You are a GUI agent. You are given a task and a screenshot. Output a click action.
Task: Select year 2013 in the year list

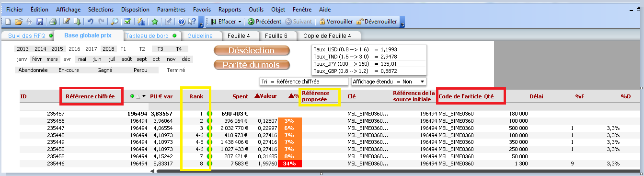click(x=23, y=49)
